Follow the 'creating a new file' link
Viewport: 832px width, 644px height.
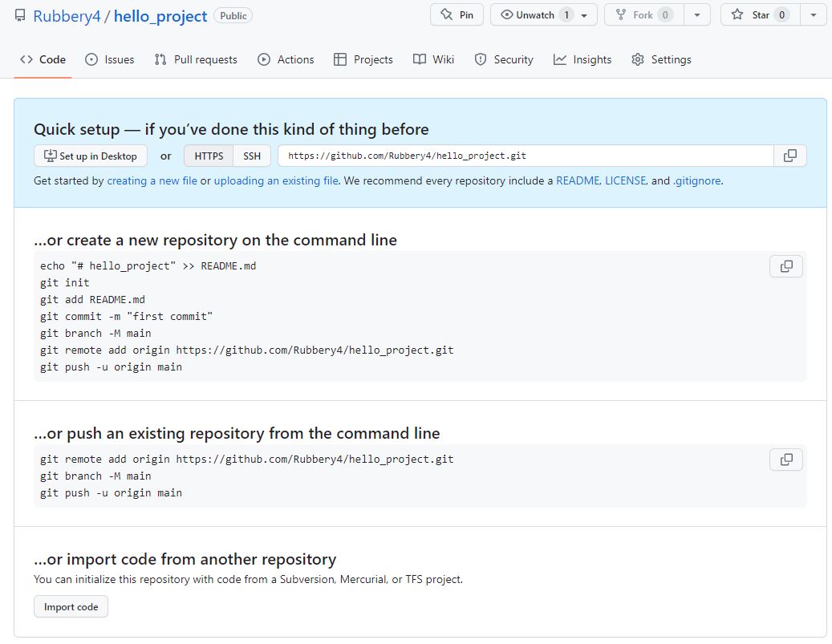152,181
